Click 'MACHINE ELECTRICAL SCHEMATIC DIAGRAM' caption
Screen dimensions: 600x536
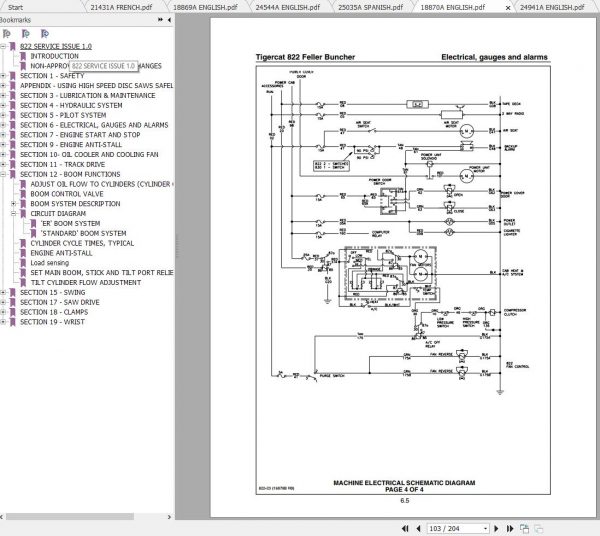[404, 483]
